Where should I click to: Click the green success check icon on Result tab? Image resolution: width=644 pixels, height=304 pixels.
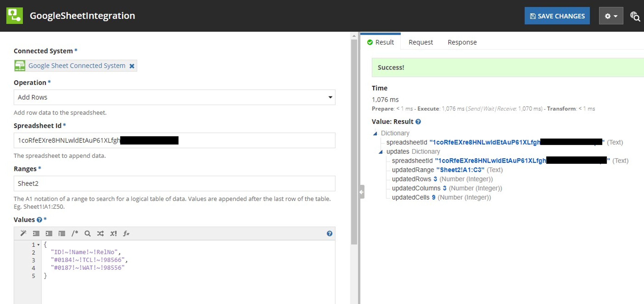[370, 42]
